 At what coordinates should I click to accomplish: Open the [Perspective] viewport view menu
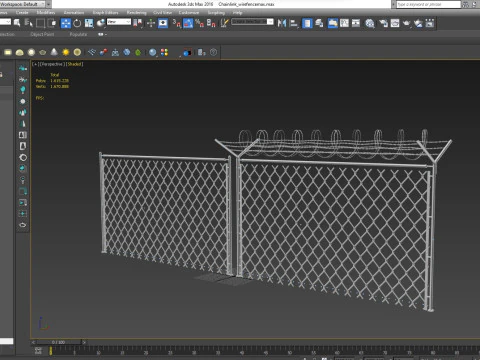click(51, 64)
